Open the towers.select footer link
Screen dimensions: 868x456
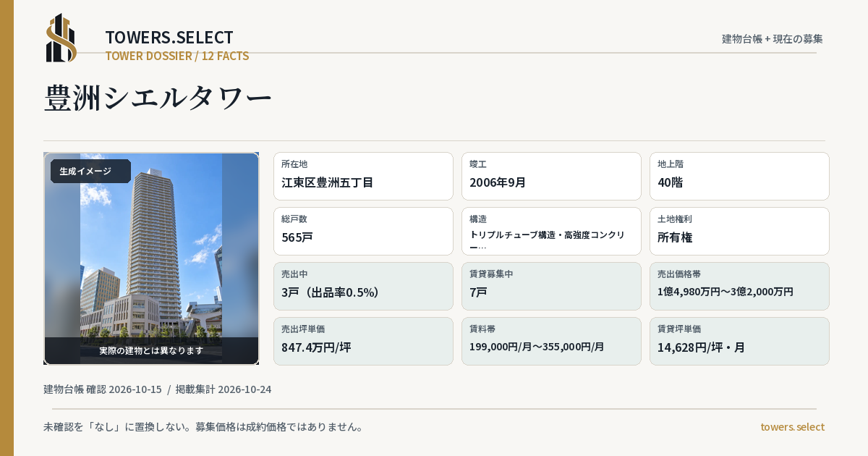click(792, 426)
